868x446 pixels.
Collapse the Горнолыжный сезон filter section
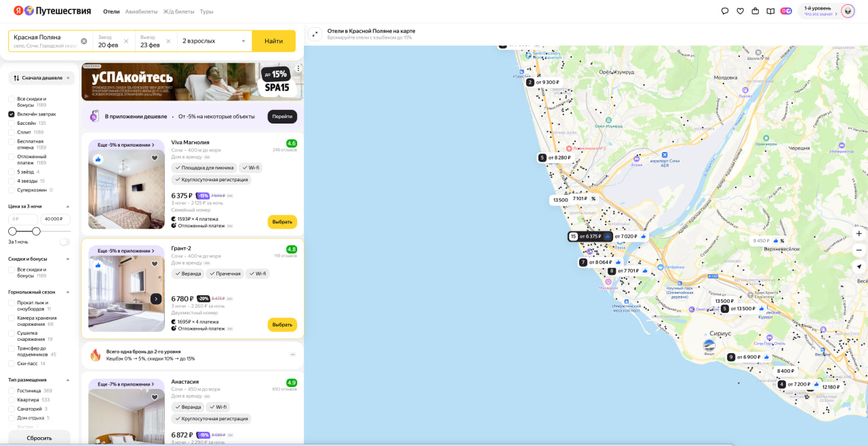click(68, 292)
